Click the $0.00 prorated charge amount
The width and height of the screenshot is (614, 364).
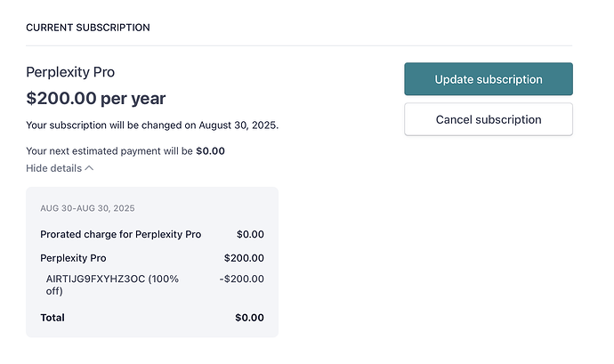click(250, 234)
